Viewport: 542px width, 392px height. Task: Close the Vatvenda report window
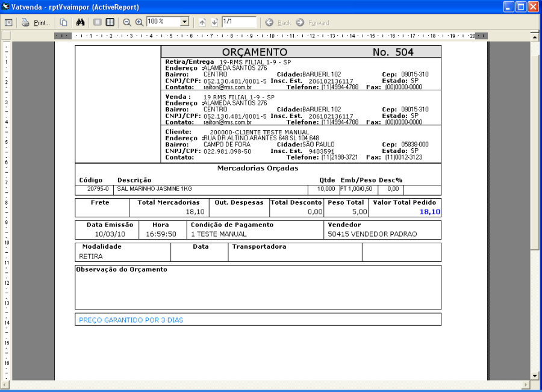tap(534, 7)
